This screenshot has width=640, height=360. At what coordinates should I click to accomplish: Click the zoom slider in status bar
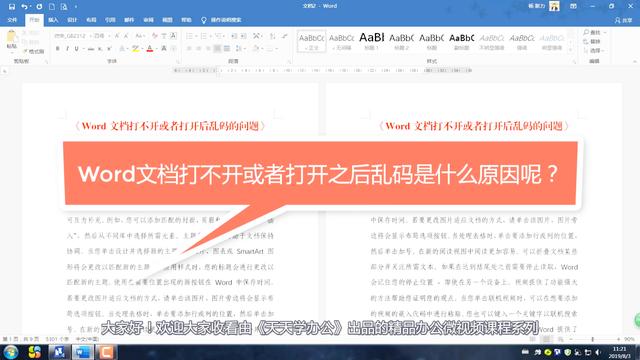point(593,339)
